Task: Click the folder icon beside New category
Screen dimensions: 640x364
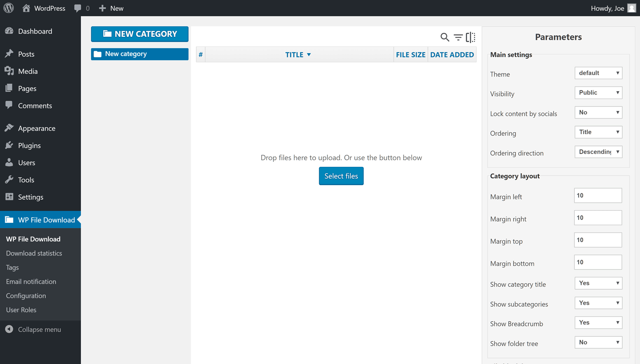Action: tap(98, 54)
